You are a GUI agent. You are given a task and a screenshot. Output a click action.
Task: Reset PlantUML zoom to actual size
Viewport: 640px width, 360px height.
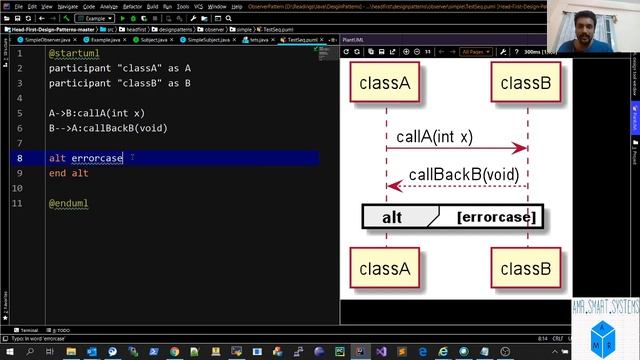coord(428,52)
